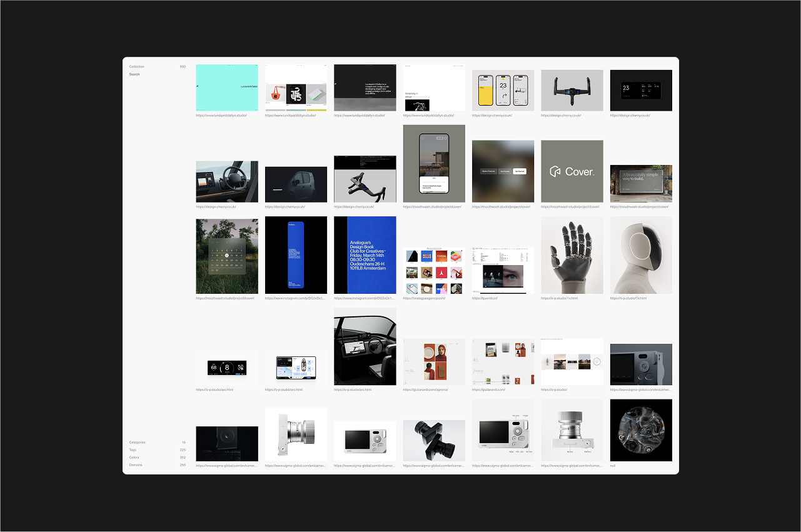Open the Analogue's Design Book Club blue thumbnail
This screenshot has height=532, width=801.
point(365,255)
